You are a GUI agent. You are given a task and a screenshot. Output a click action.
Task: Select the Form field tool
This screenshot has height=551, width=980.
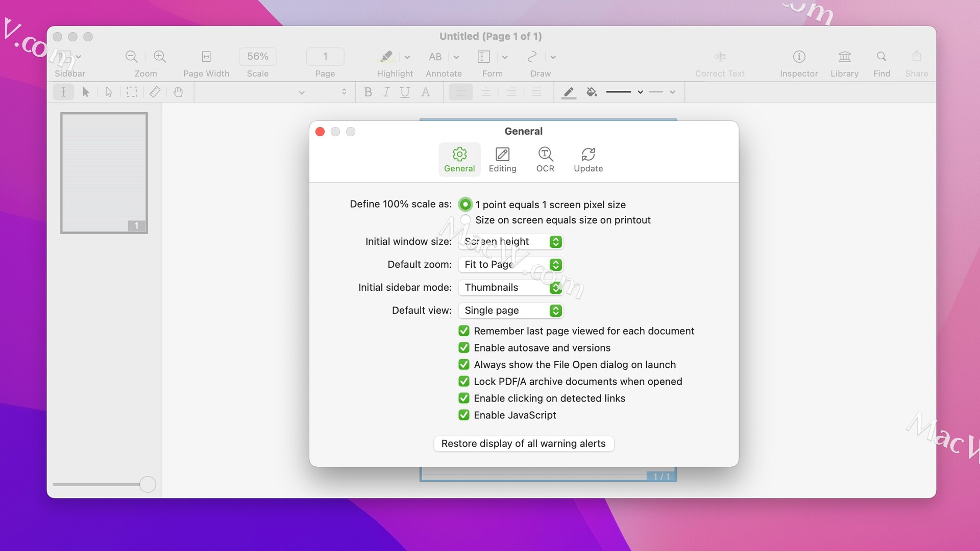coord(484,57)
